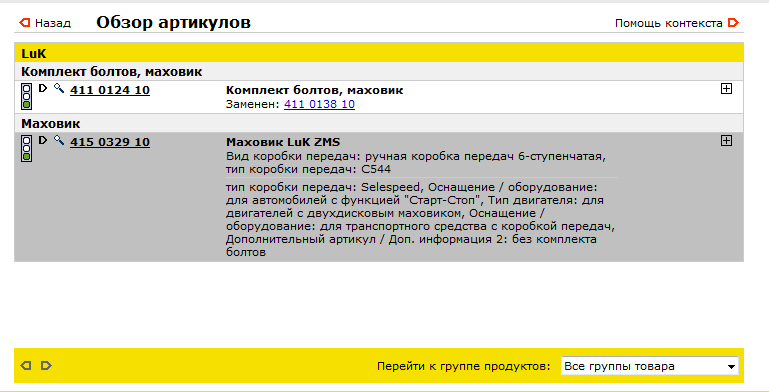The height and width of the screenshot is (392, 769).
Task: Open article number 415 0329 10
Action: pos(110,142)
